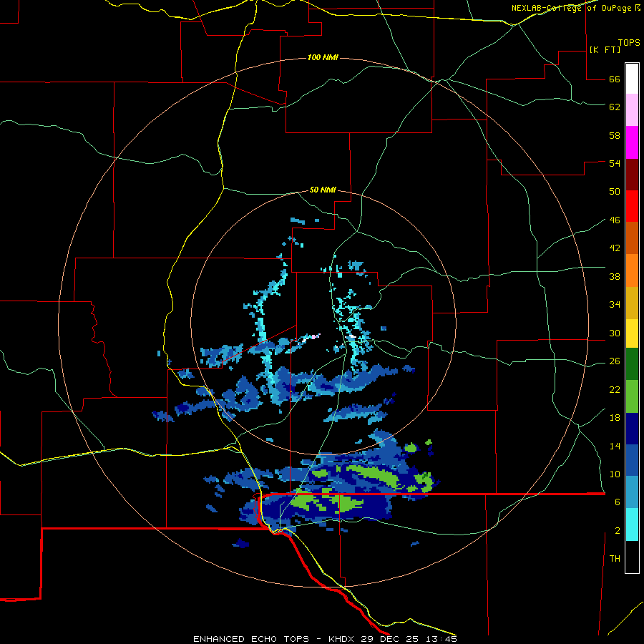Click the magenta legend swatch
Viewport: 644px width, 644px height.
[632, 142]
